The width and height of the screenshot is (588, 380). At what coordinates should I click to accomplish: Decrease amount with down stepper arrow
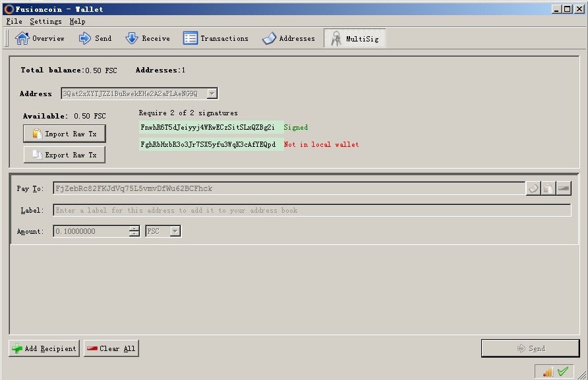click(x=134, y=234)
